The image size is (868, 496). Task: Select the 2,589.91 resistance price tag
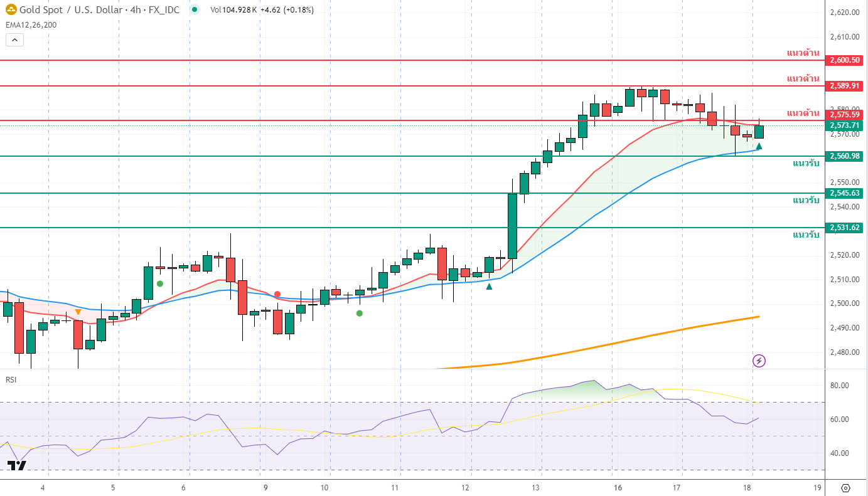844,85
